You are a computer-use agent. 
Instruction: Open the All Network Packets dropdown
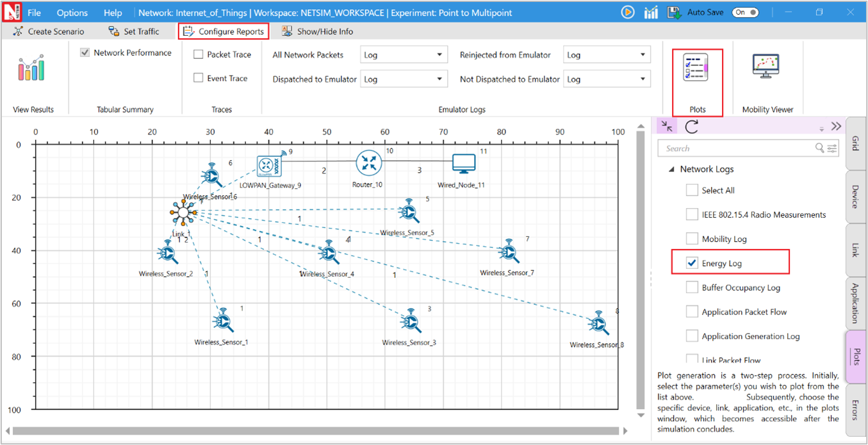pyautogui.click(x=403, y=55)
